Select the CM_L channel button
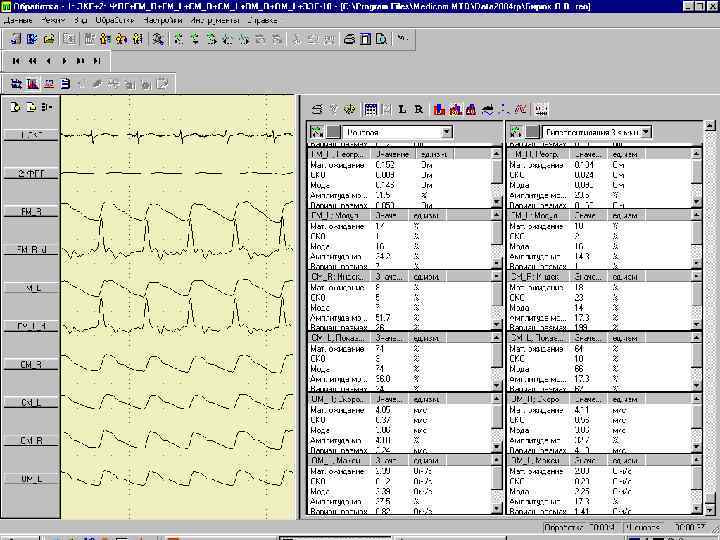 [31, 403]
